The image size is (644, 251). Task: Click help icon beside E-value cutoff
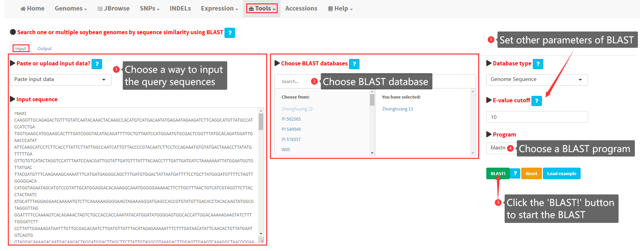tap(536, 101)
